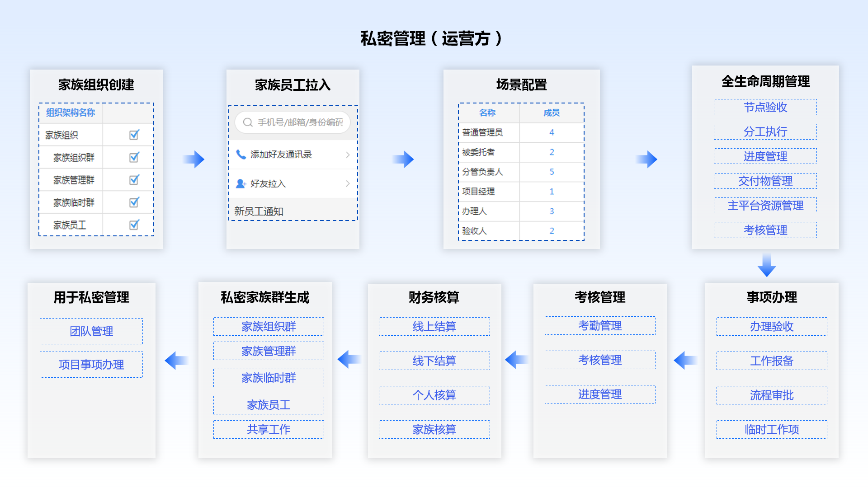Click the blue phone icon
This screenshot has width=868, height=488.
click(241, 155)
